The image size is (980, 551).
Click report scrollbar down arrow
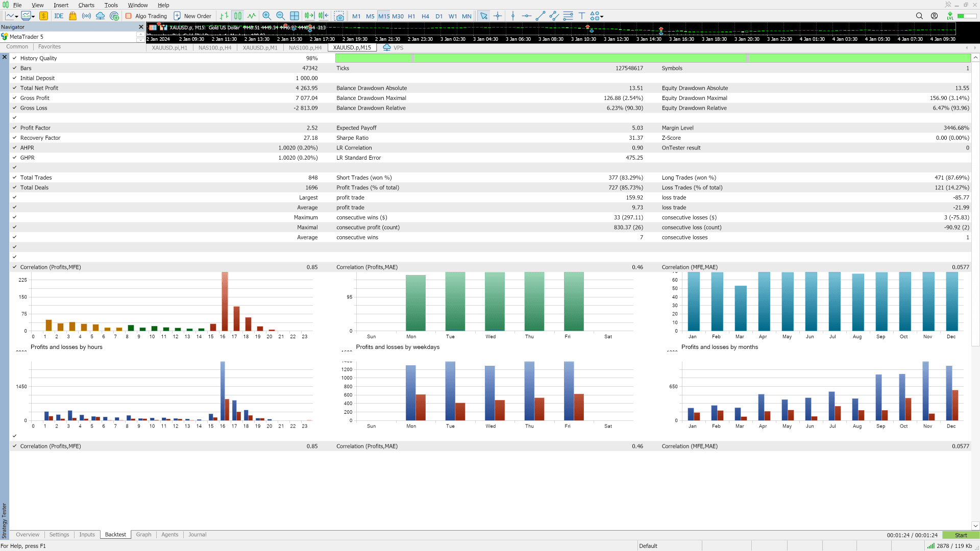coord(975,525)
